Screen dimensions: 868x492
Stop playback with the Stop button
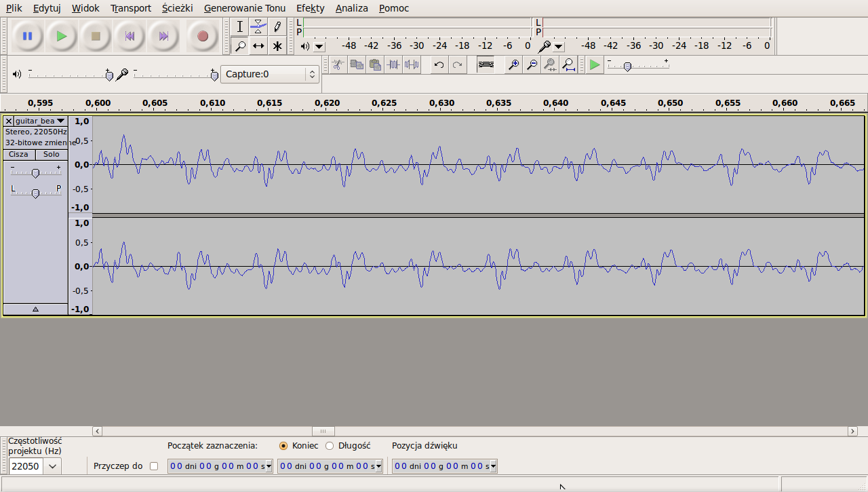tap(96, 36)
